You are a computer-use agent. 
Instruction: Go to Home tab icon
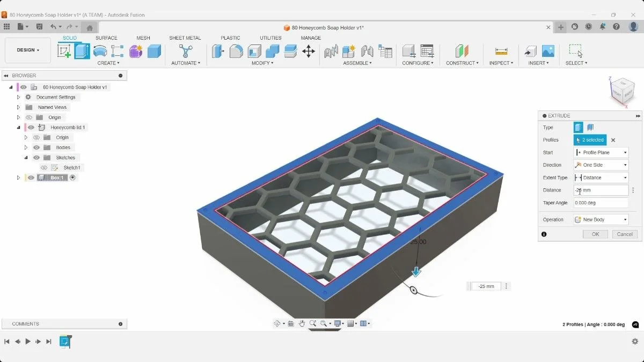tap(90, 27)
